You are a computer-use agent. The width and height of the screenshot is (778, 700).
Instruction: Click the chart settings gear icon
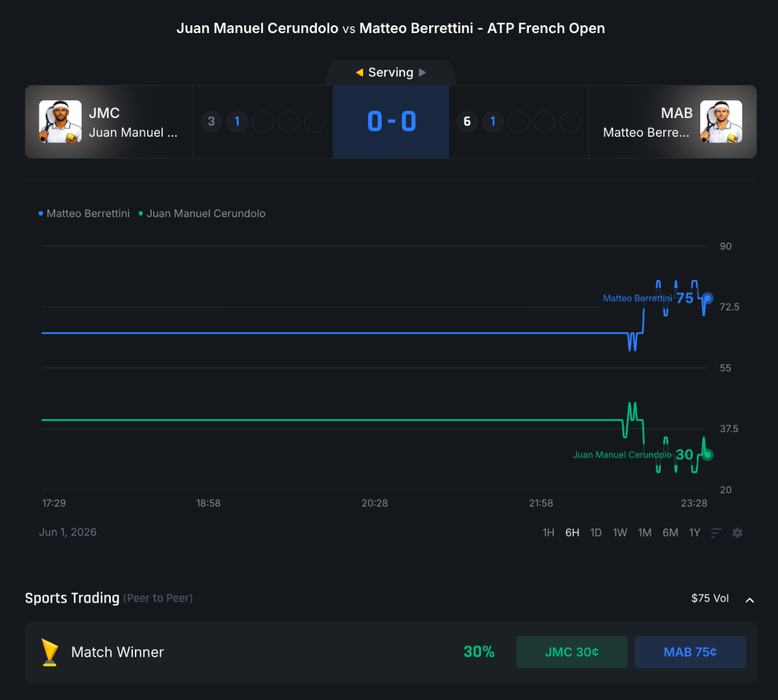point(737,533)
